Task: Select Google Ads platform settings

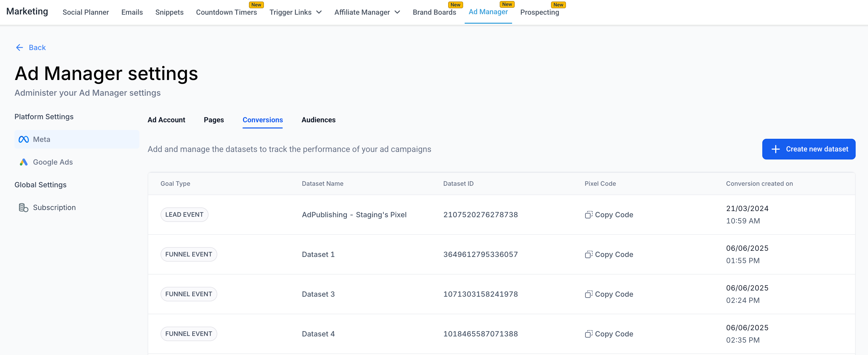Action: (x=77, y=162)
